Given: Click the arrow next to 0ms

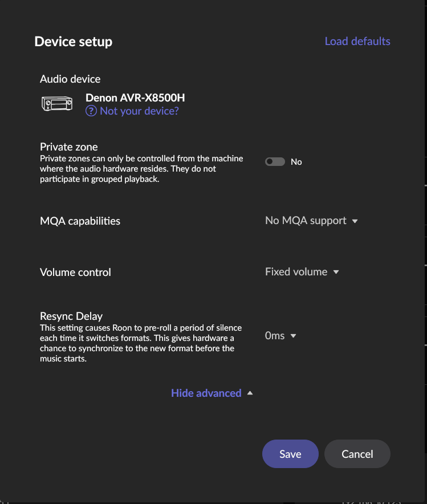Looking at the screenshot, I should coord(294,336).
